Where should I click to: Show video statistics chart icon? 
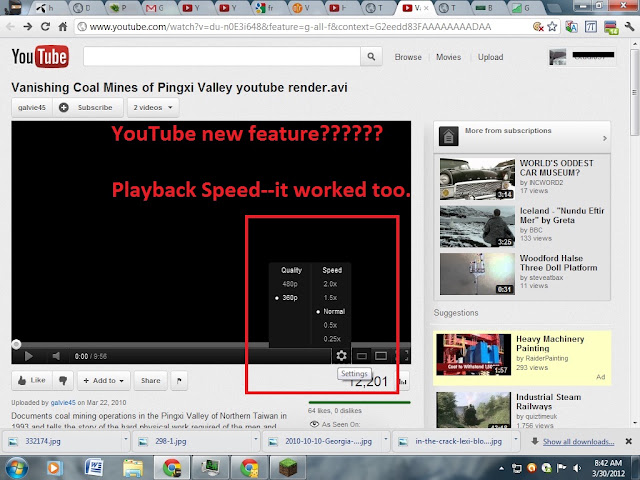tap(403, 382)
